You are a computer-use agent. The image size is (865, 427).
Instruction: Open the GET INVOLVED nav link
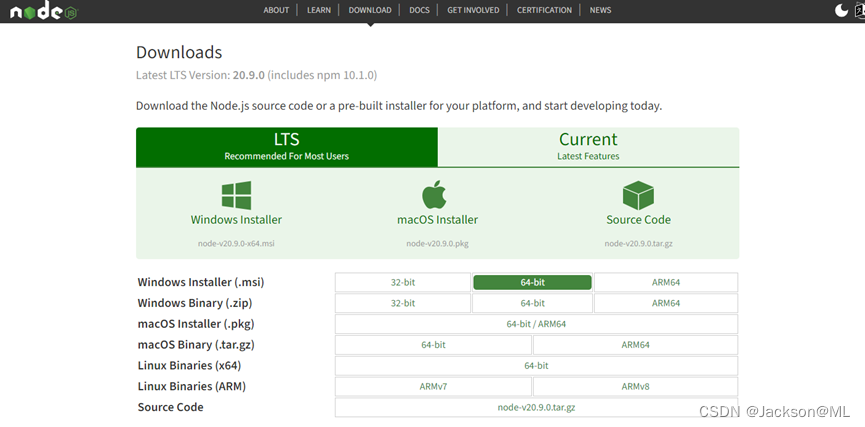472,10
